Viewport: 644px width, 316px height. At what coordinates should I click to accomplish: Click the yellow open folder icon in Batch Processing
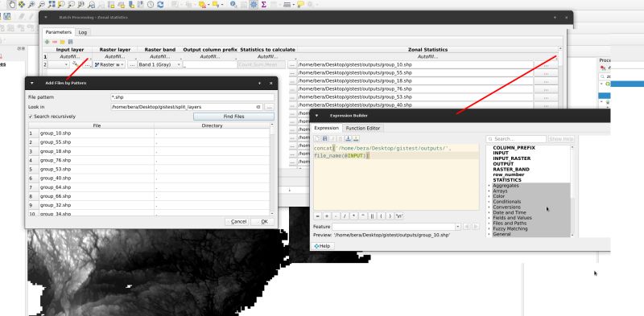(63, 42)
